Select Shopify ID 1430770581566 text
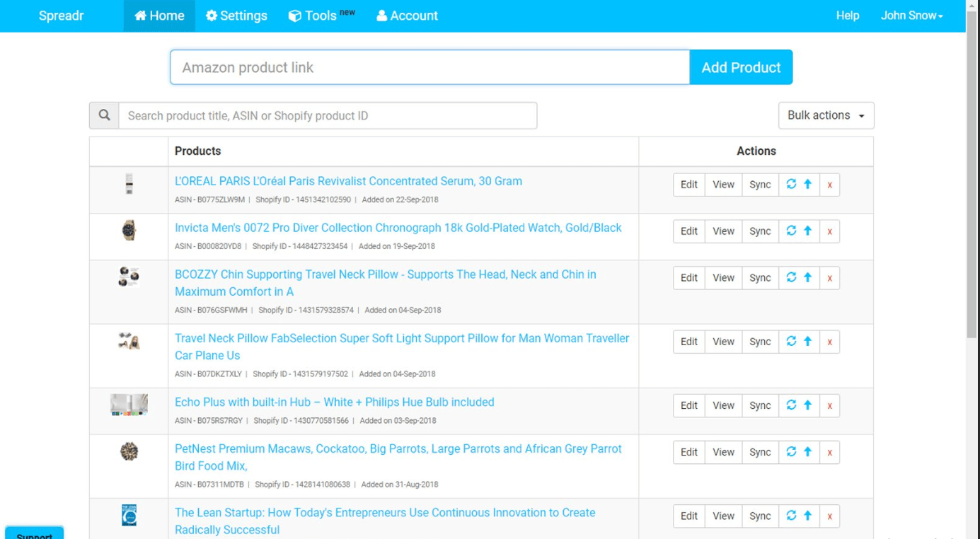 click(x=301, y=420)
